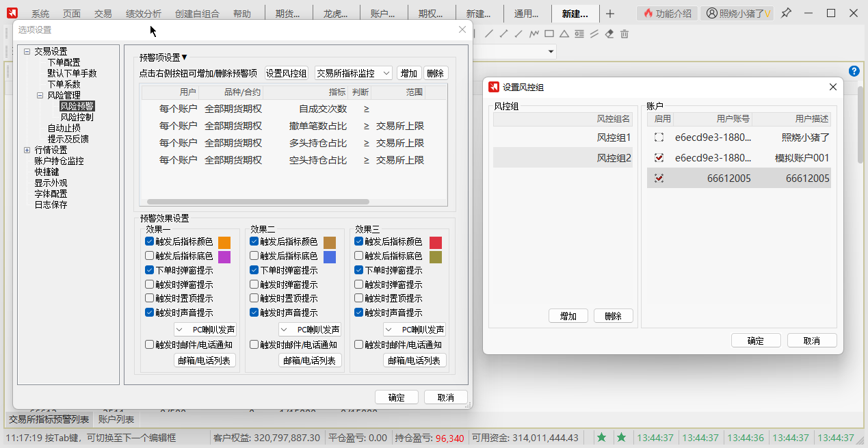Pick the blue 指标底色 swatch in 效果二
Image resolution: width=868 pixels, height=448 pixels.
[330, 256]
